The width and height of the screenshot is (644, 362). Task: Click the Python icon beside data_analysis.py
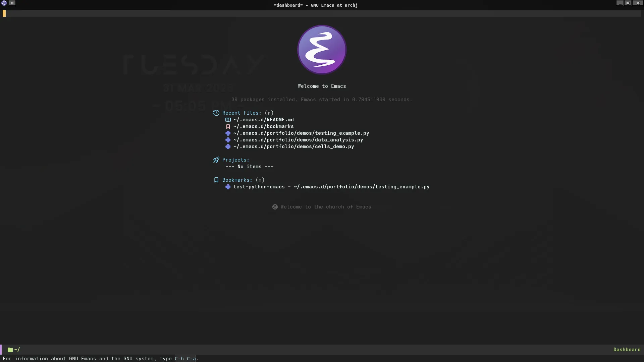pos(228,140)
